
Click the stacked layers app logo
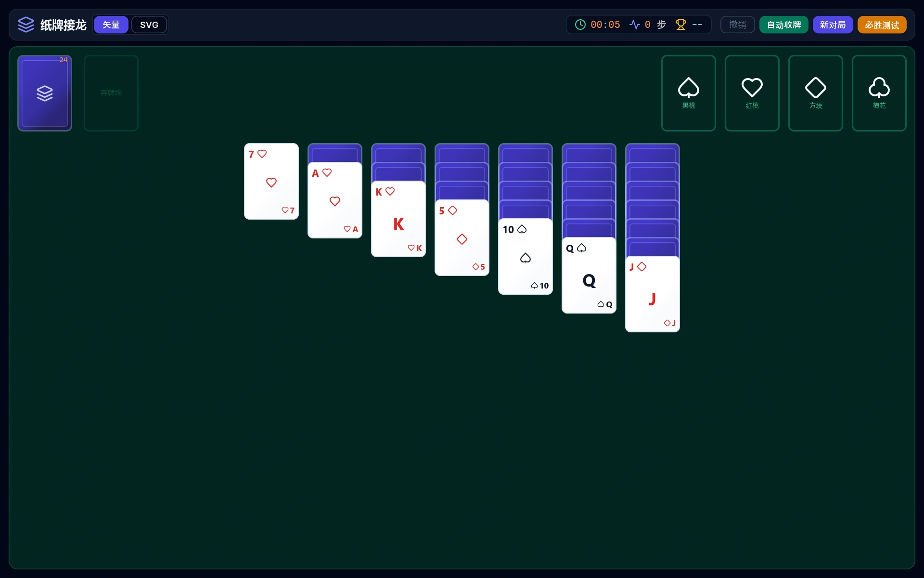[x=26, y=25]
